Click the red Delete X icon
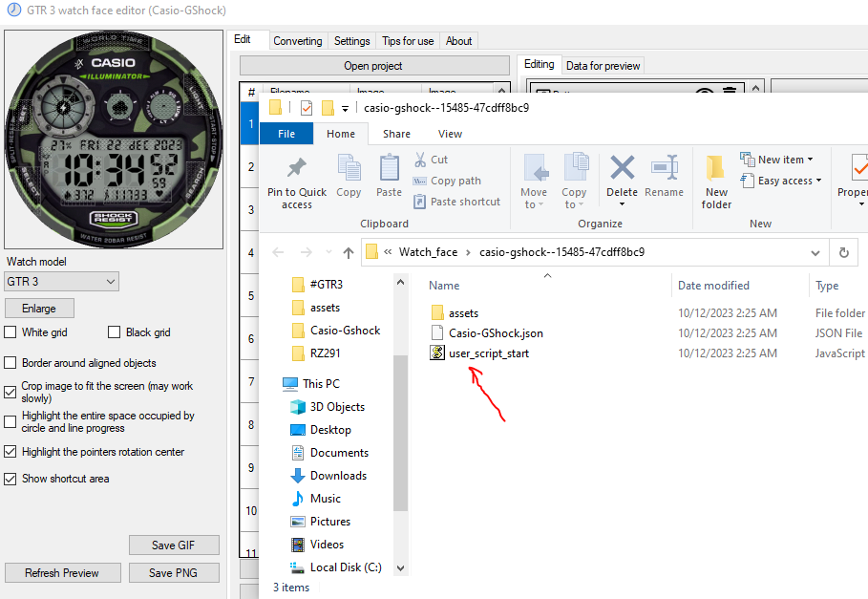 pyautogui.click(x=623, y=167)
